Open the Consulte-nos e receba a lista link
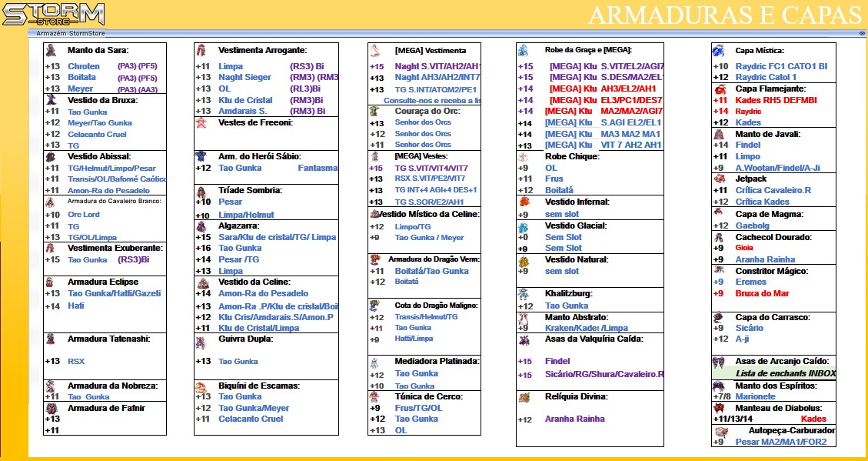Viewport: 868px width, 461px height. (x=432, y=101)
